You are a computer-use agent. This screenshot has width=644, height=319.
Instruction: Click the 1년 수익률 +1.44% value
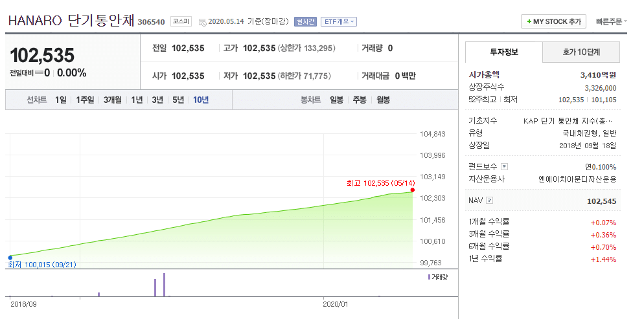[603, 259]
